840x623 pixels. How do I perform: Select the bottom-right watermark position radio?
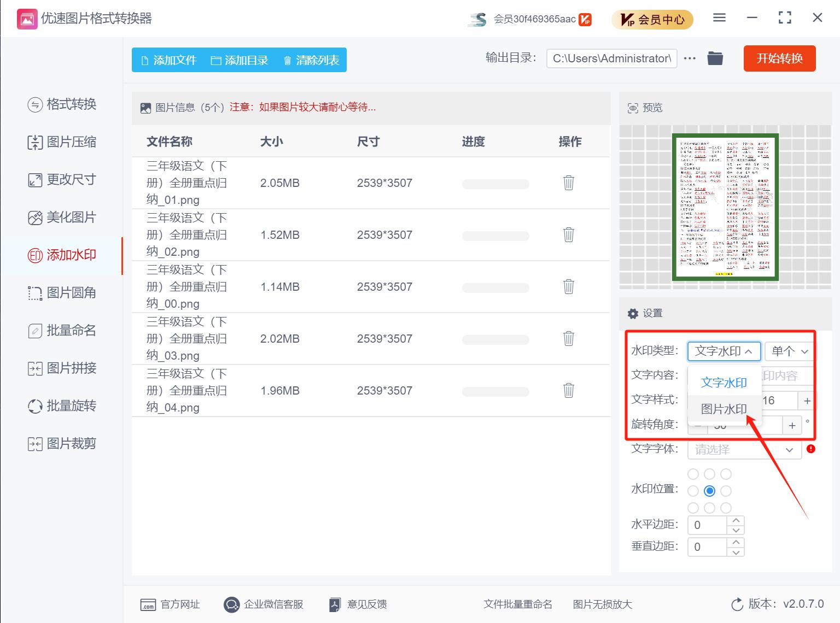coord(726,508)
